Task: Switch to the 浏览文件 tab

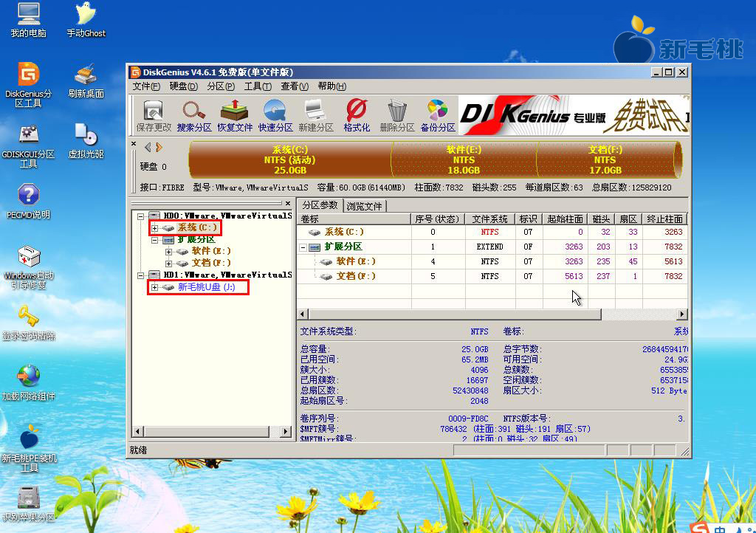Action: 364,206
